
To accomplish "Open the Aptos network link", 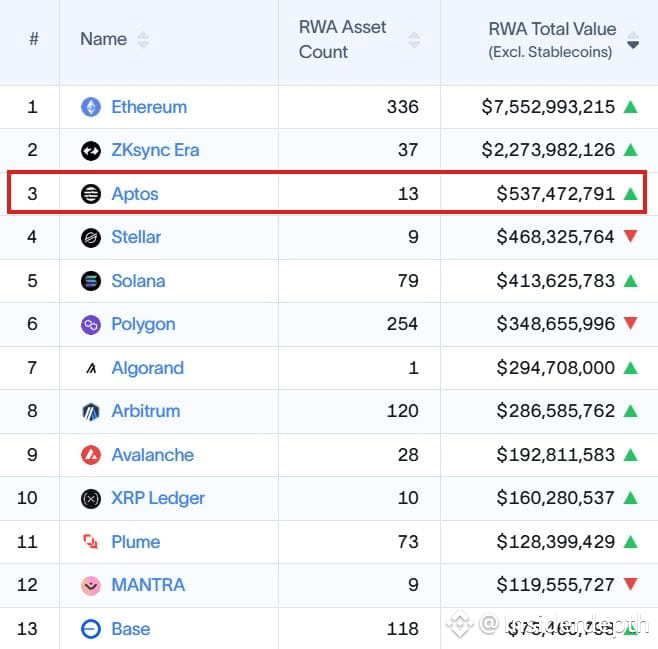I will tap(135, 194).
